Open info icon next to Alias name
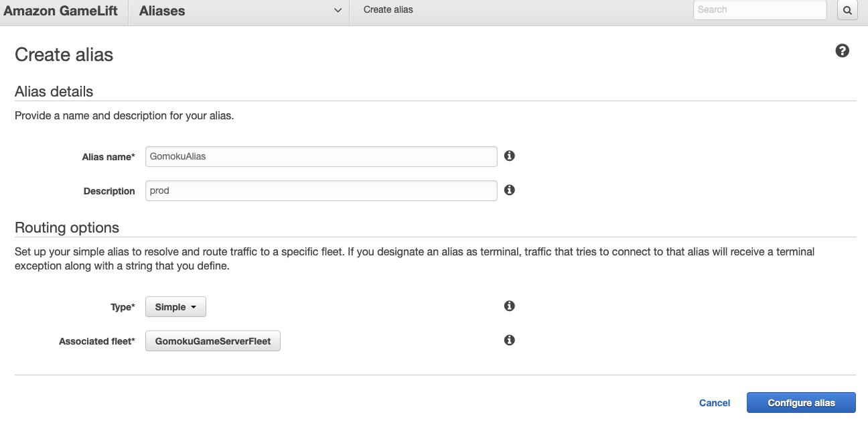The image size is (868, 423). tap(509, 156)
